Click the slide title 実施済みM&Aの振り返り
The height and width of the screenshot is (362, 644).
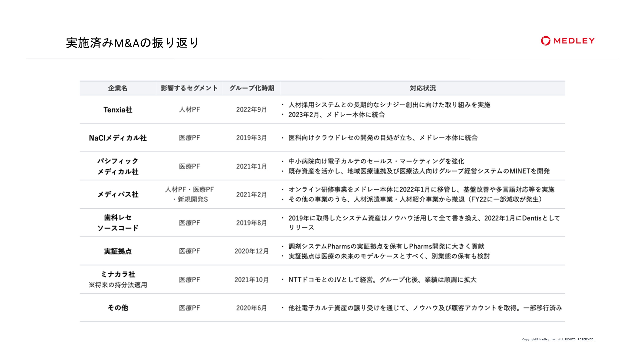point(132,43)
